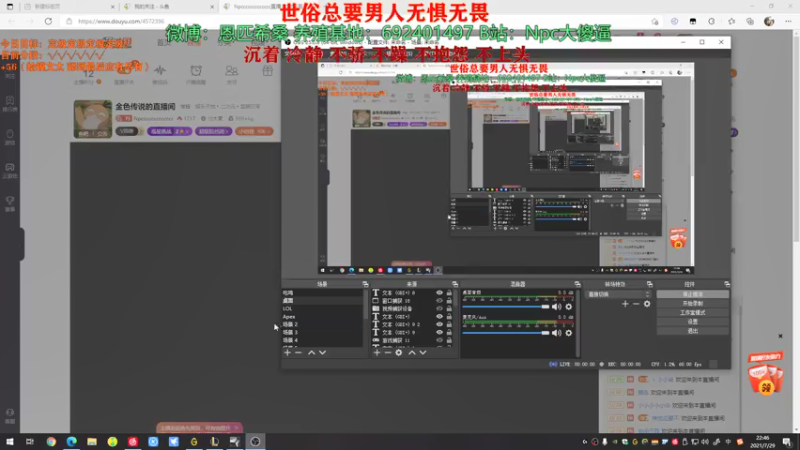Viewport: 800px width, 450px height.
Task: Open source properties gear in the Sources toolbar
Action: click(398, 353)
